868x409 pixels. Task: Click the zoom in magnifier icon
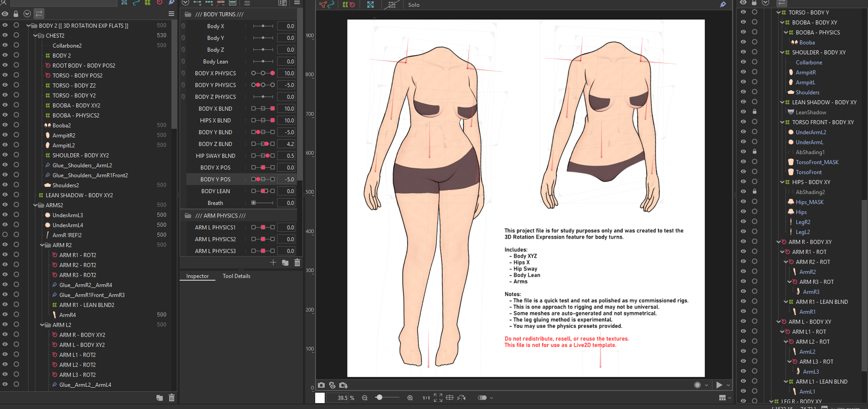tap(410, 398)
